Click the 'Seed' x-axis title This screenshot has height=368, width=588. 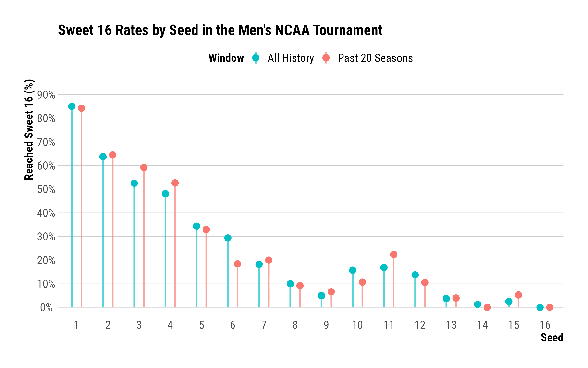click(552, 338)
